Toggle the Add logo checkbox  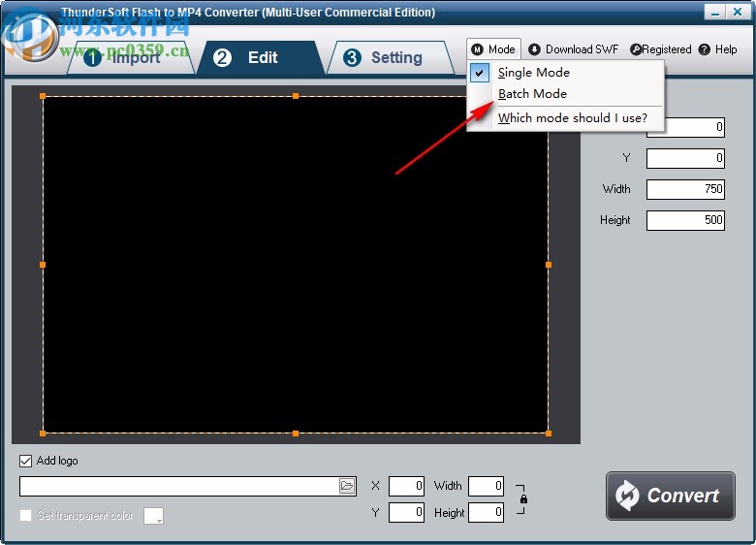[25, 461]
